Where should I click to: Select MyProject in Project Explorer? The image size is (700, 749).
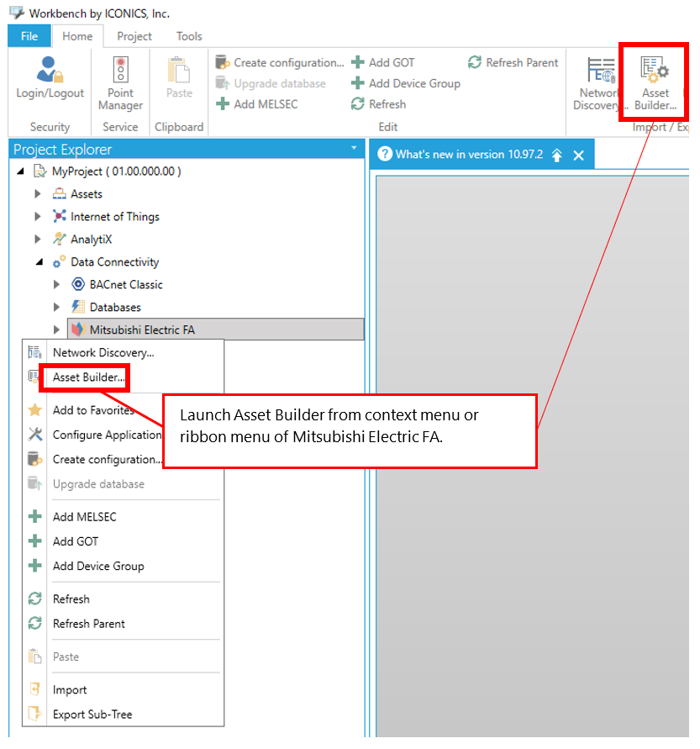click(x=117, y=171)
